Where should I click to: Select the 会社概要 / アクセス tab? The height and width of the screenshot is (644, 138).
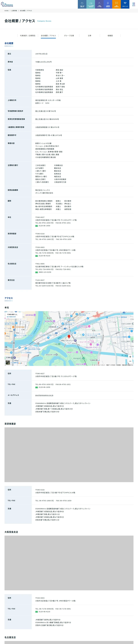point(48,36)
